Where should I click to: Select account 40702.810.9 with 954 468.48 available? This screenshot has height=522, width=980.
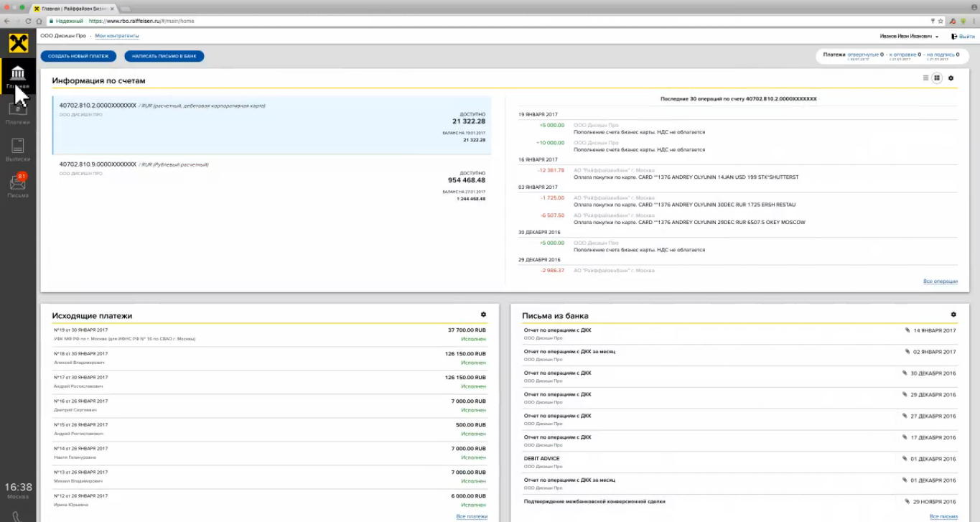(271, 183)
